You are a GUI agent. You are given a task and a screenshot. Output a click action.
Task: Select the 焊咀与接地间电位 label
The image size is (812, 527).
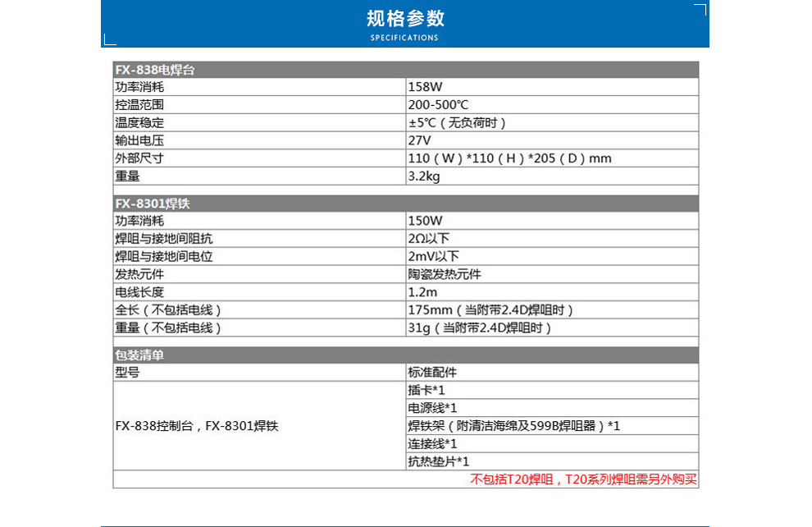[164, 256]
